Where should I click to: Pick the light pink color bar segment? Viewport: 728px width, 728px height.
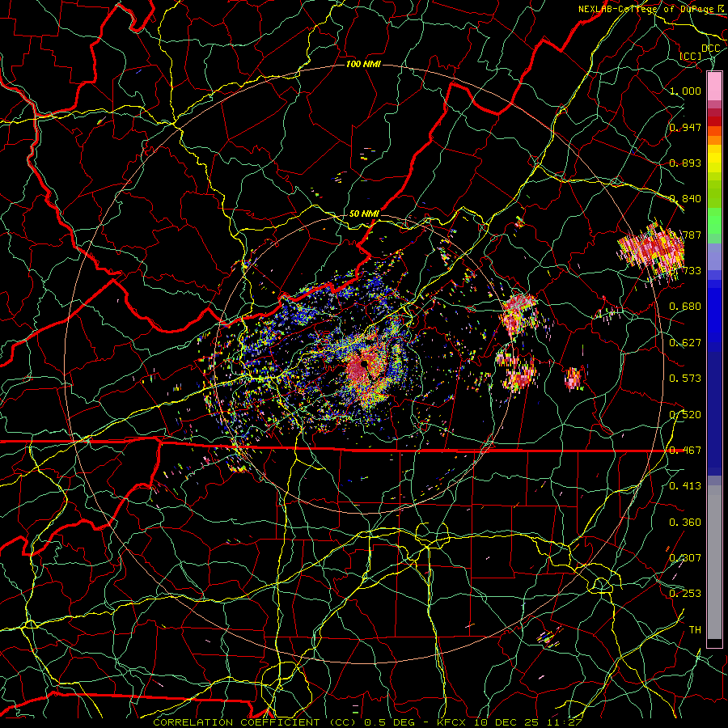[714, 86]
